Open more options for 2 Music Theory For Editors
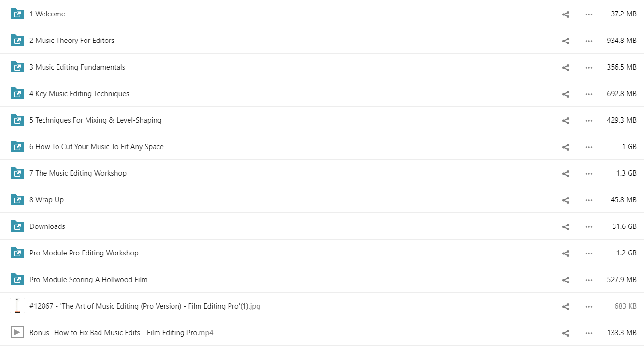 [x=588, y=41]
